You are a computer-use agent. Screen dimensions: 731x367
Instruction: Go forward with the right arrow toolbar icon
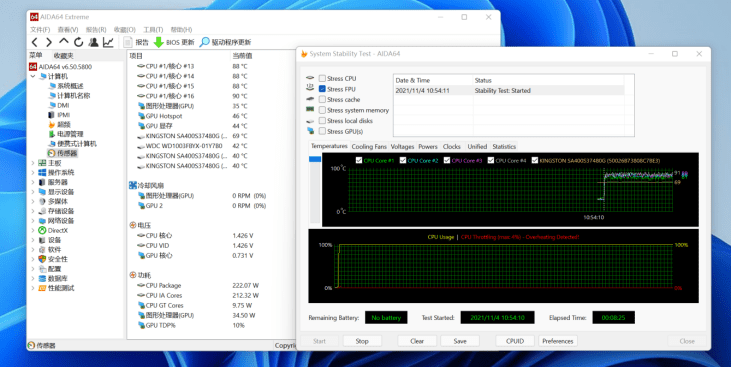click(49, 42)
